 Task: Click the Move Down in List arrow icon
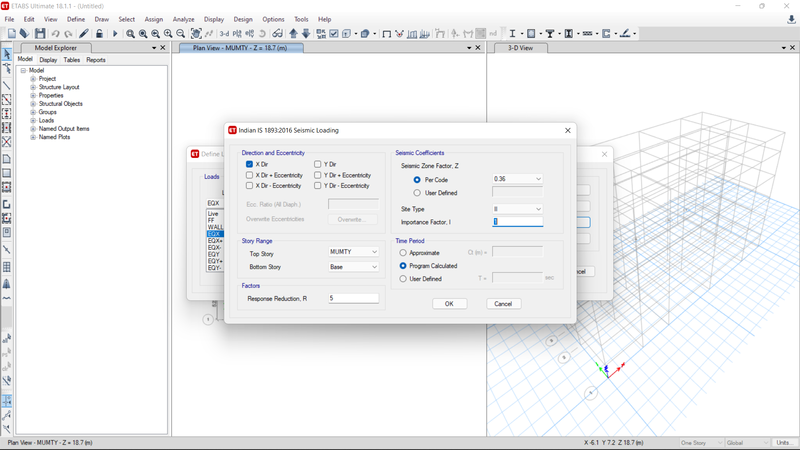click(x=306, y=34)
